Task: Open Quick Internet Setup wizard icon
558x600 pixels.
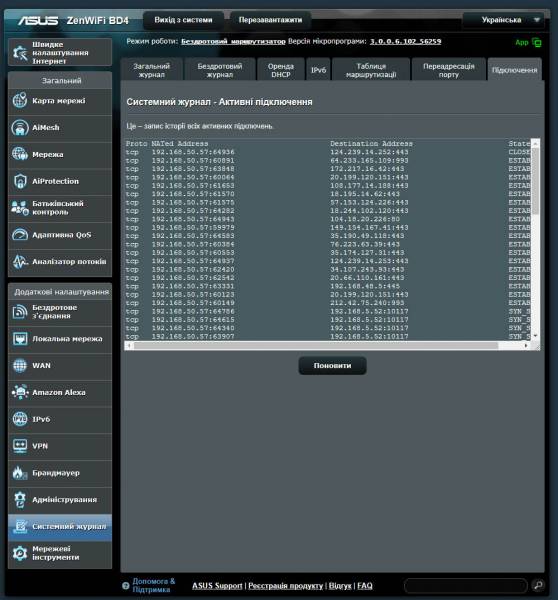Action: [20, 53]
